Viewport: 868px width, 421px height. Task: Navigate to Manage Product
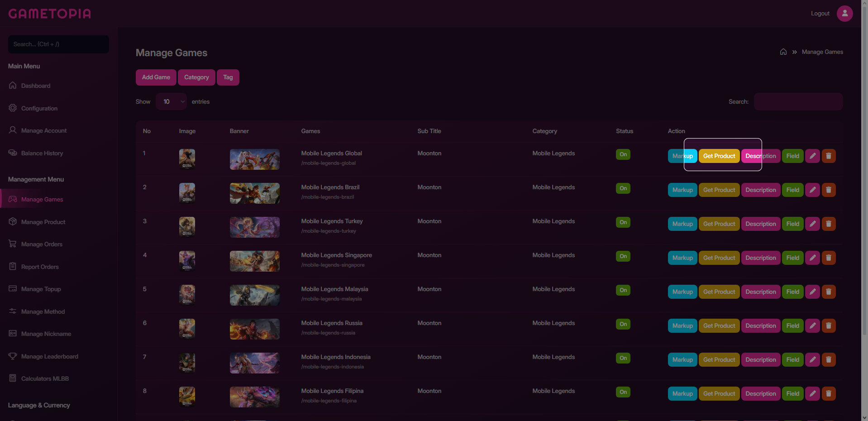(43, 222)
